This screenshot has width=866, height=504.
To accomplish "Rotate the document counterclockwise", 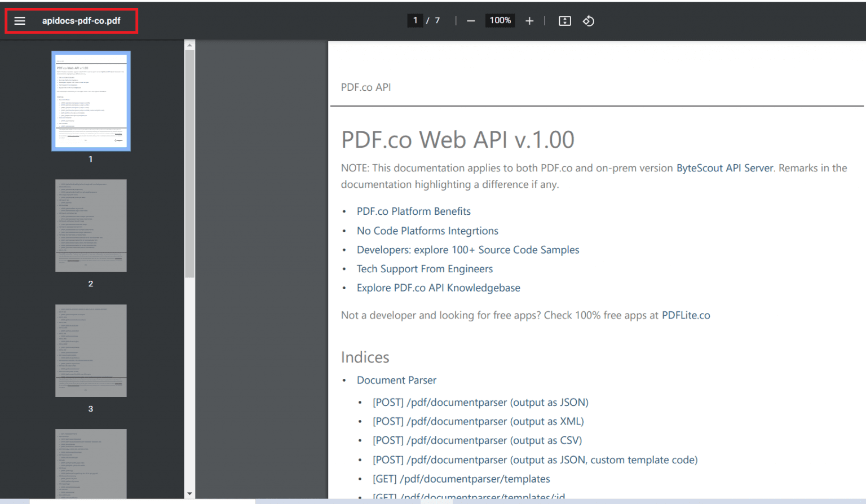I will [589, 20].
